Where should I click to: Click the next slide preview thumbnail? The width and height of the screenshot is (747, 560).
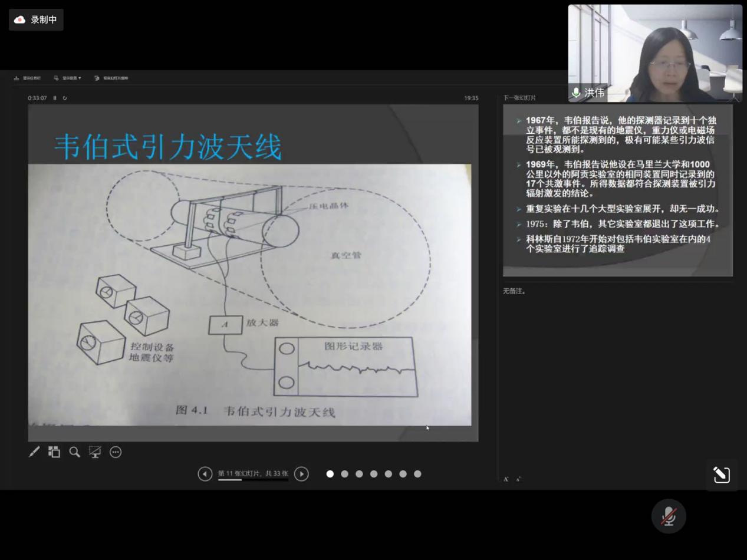pyautogui.click(x=617, y=190)
